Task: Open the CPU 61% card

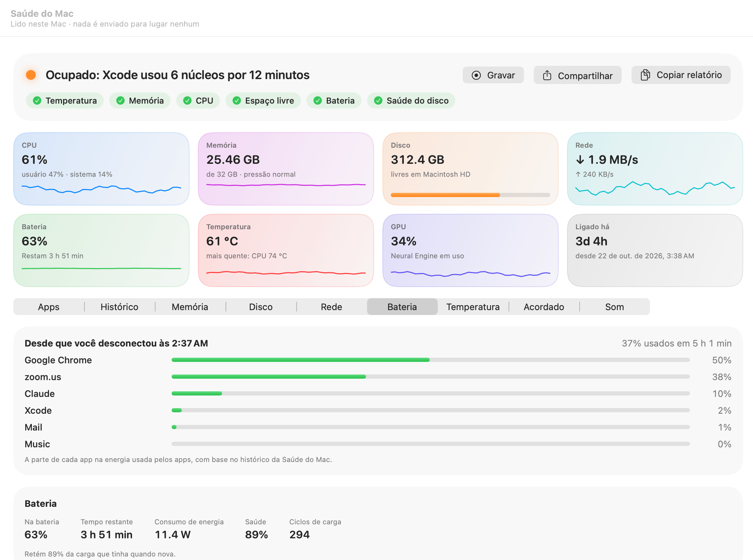Action: tap(101, 169)
